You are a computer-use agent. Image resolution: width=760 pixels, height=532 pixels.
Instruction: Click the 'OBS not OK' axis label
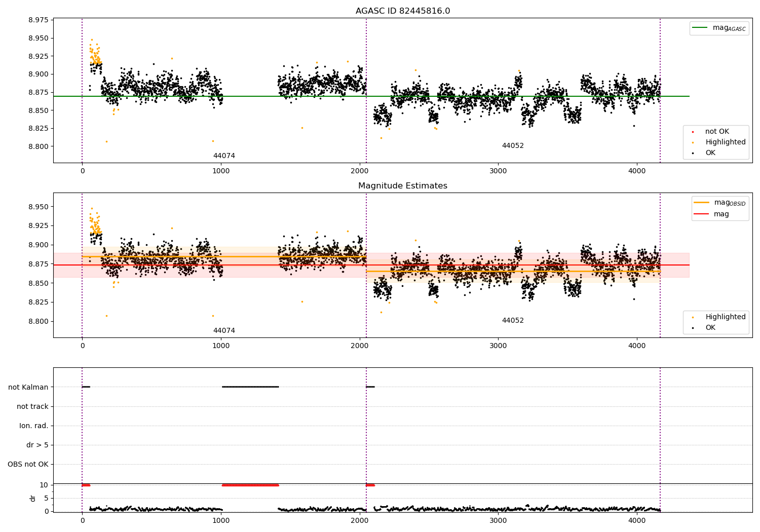[28, 464]
